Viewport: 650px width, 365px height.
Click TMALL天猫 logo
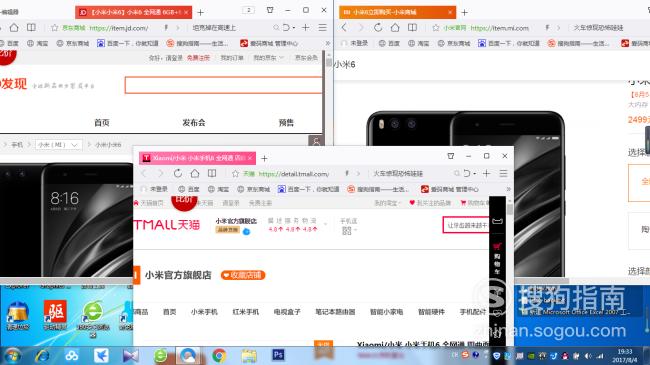point(167,225)
